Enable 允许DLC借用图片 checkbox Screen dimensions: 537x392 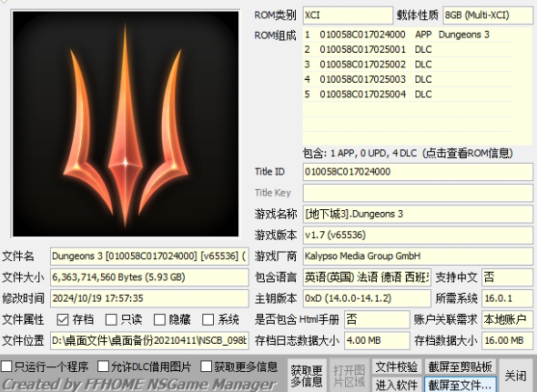pos(103,367)
